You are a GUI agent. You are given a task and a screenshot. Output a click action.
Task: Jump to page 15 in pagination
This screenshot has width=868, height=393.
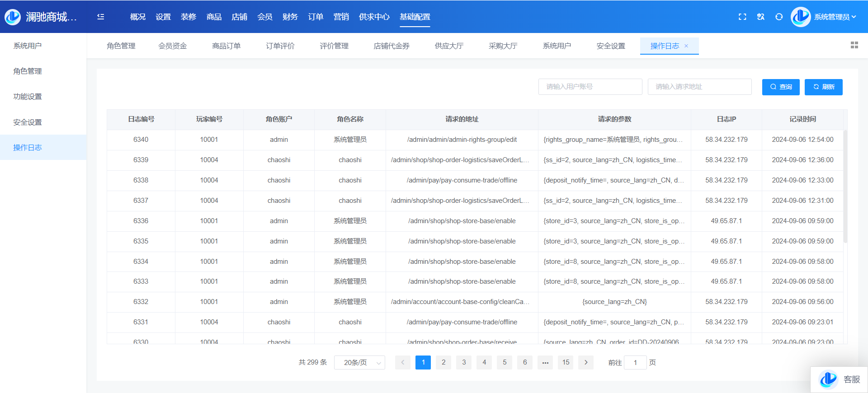(566, 362)
